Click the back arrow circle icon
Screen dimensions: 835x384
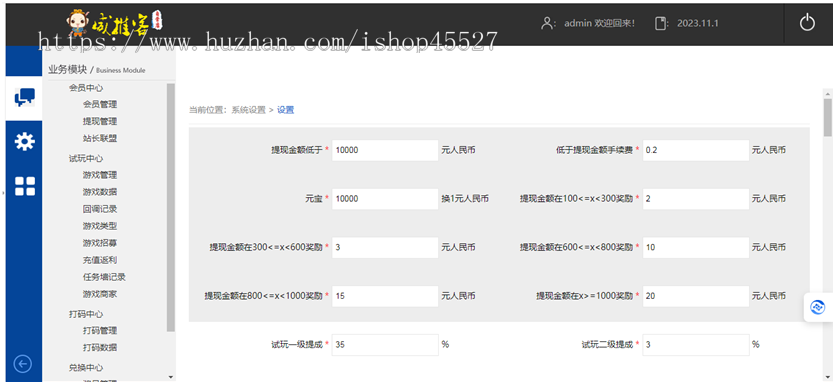(22, 364)
